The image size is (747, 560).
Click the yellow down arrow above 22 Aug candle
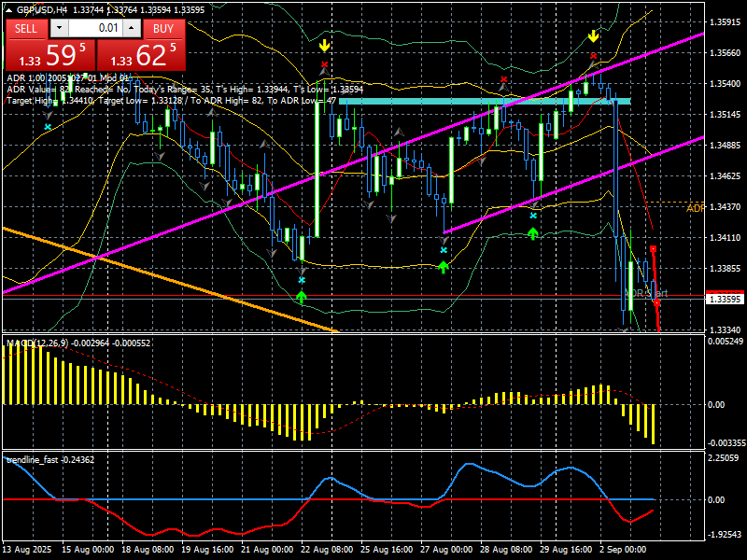324,46
